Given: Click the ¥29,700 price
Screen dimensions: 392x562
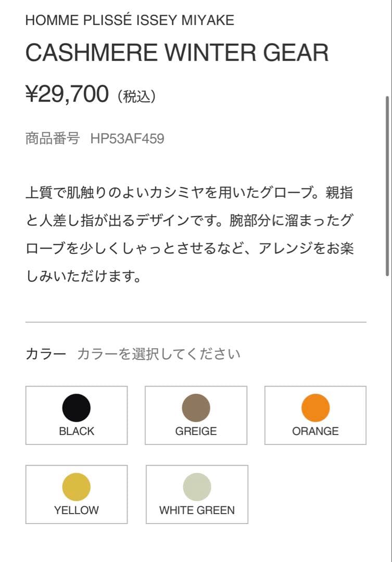Looking at the screenshot, I should (67, 95).
